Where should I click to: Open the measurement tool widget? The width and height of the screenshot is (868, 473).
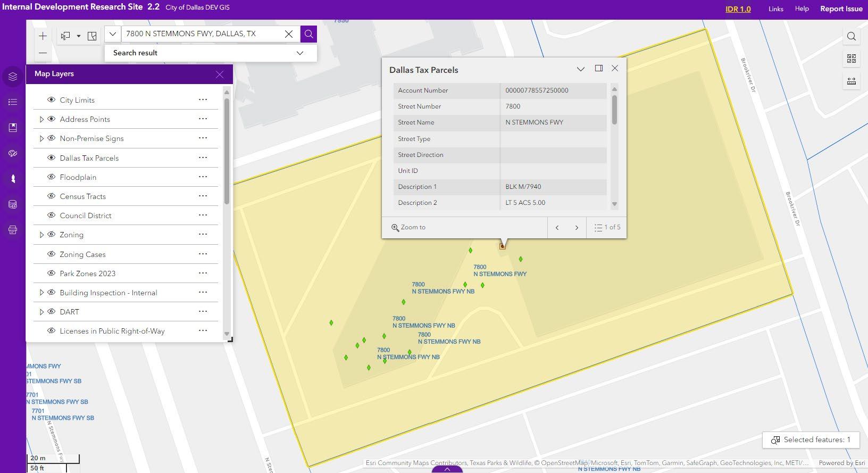(852, 81)
